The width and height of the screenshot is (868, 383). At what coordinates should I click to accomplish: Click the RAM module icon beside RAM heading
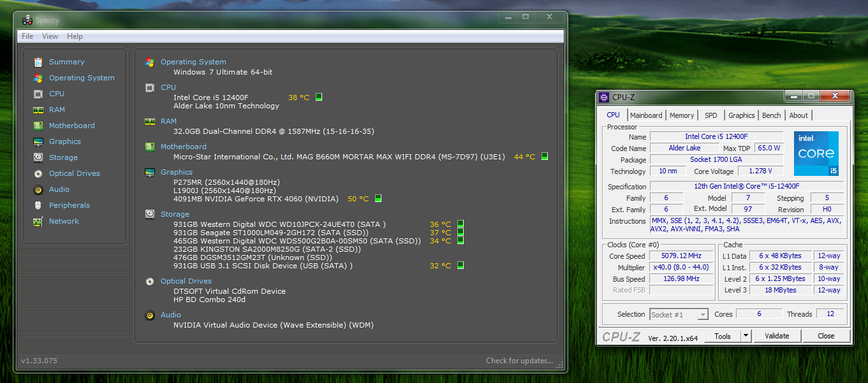click(x=150, y=121)
